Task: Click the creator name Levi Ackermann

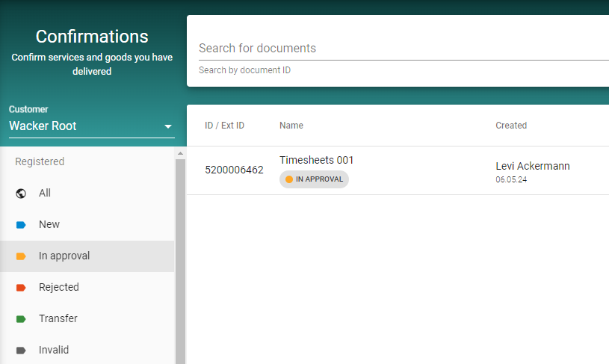Action: [x=532, y=166]
